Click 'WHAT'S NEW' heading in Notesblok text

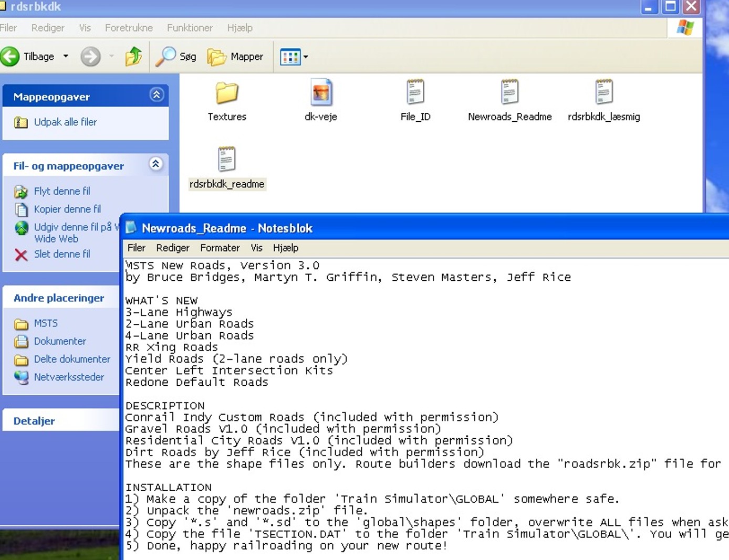coord(161,301)
